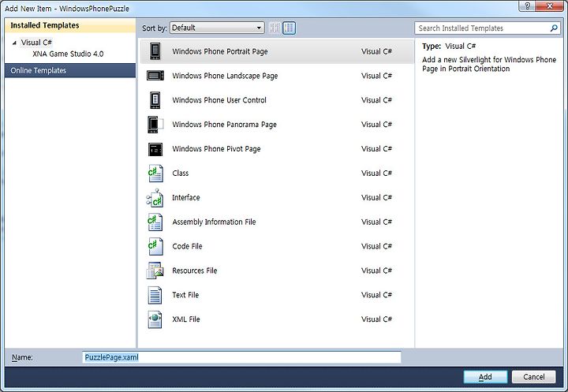
Task: Click Visual C# type in Class row
Action: 376,174
